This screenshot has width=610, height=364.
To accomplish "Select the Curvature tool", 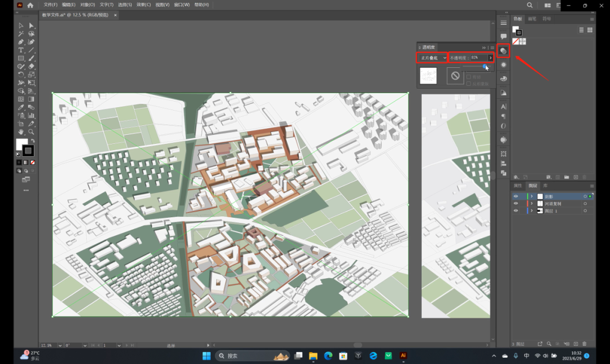I will [32, 42].
